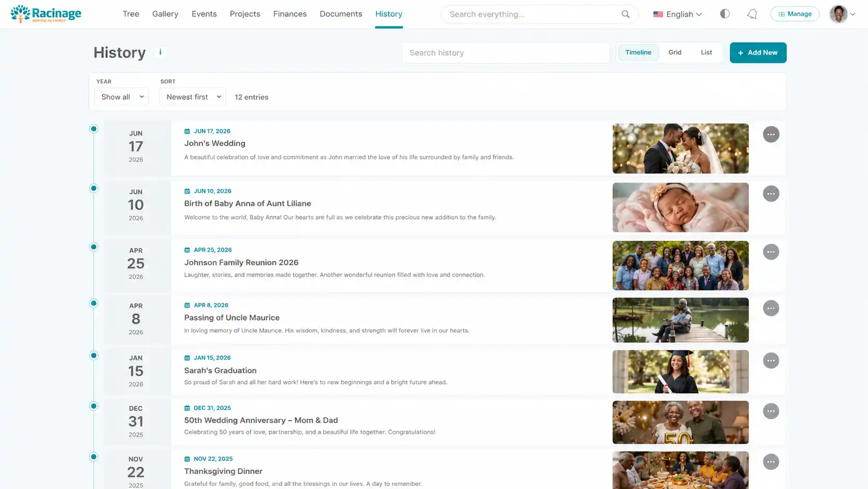Toggle dark mode contrast icon
Viewport: 868px width, 489px height.
725,14
